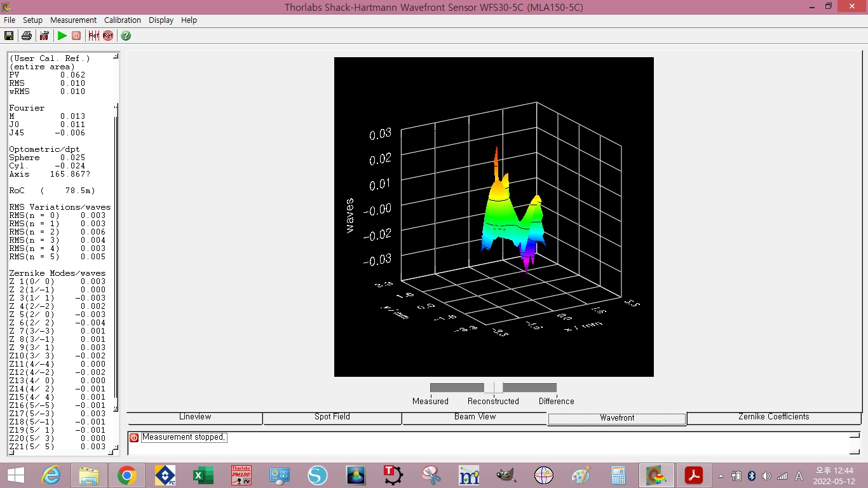Open the Calibration menu
868x488 pixels.
pos(123,20)
